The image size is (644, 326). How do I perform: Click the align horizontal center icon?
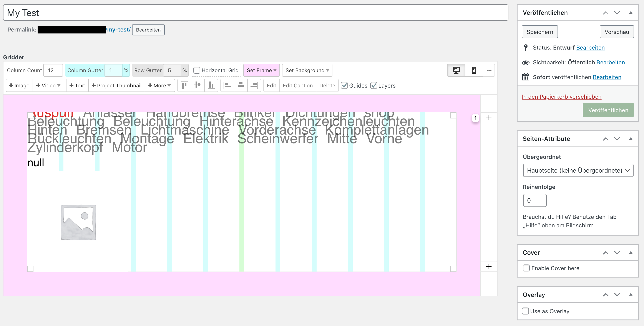(241, 85)
